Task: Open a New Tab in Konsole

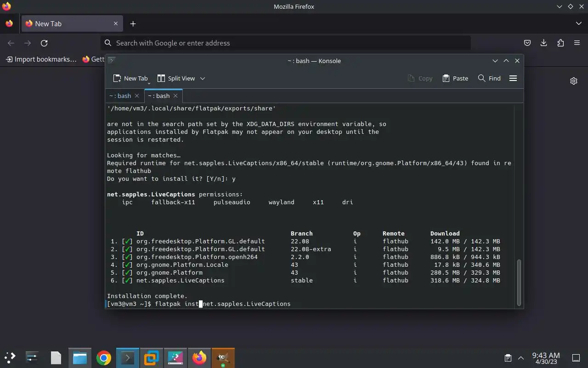Action: coord(131,78)
